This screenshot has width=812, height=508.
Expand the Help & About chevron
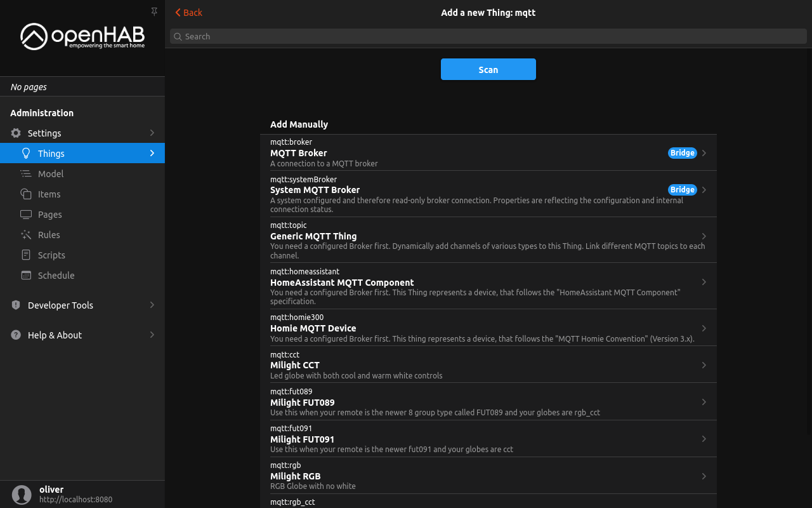coord(152,335)
